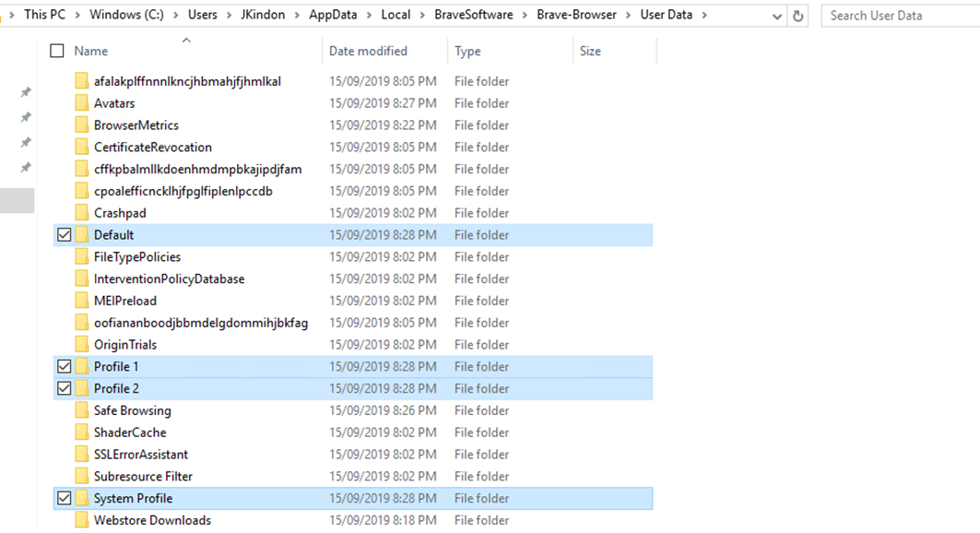Navigate to This PC in breadcrumb
The height and width of the screenshot is (533, 980).
click(45, 15)
